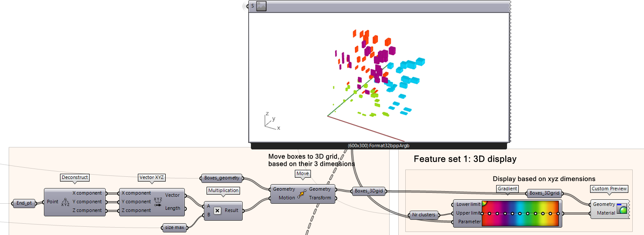
Task: Click Vector XYZ's Z component input
Action: pos(136,210)
